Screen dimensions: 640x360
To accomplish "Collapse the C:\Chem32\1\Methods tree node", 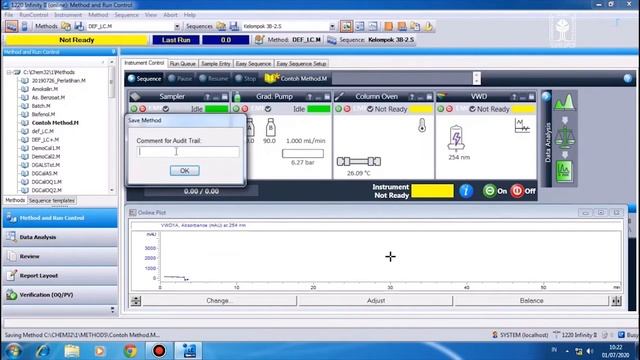I will click(9, 72).
